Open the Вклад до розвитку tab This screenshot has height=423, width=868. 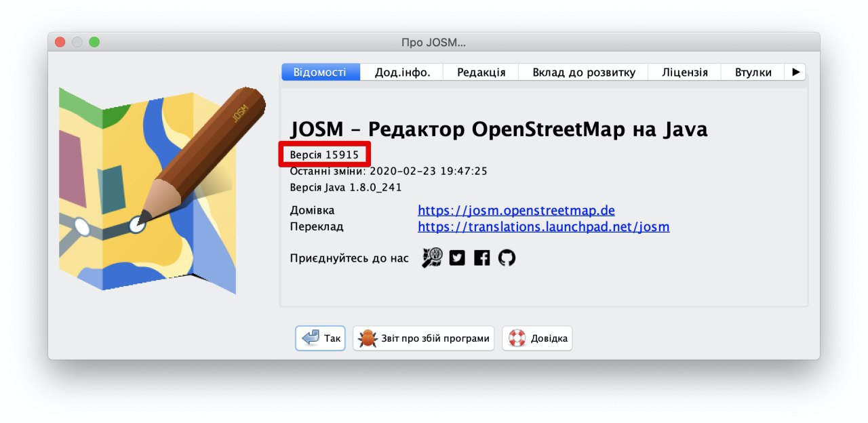584,73
